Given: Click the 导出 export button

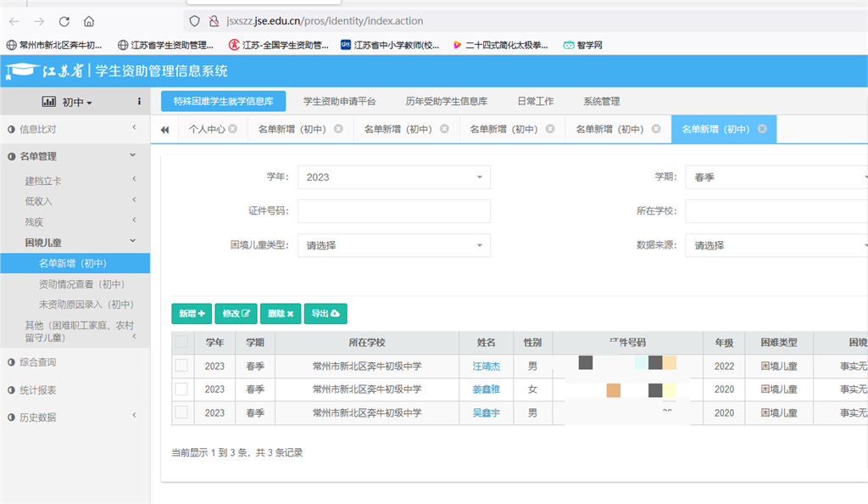Looking at the screenshot, I should point(325,313).
